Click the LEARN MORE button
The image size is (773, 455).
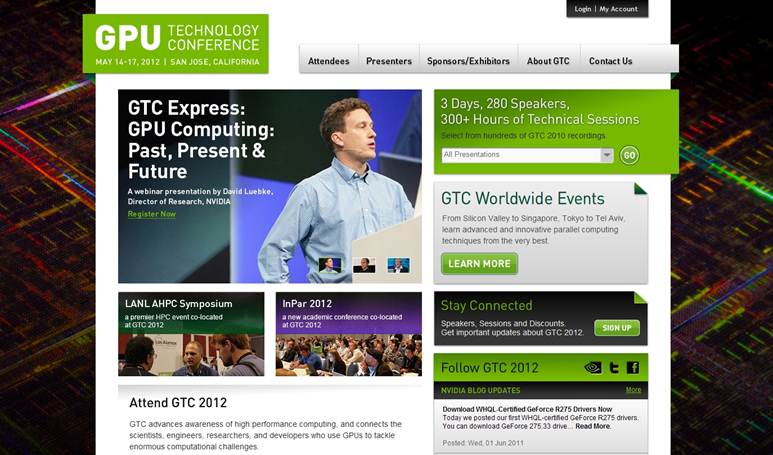[479, 264]
